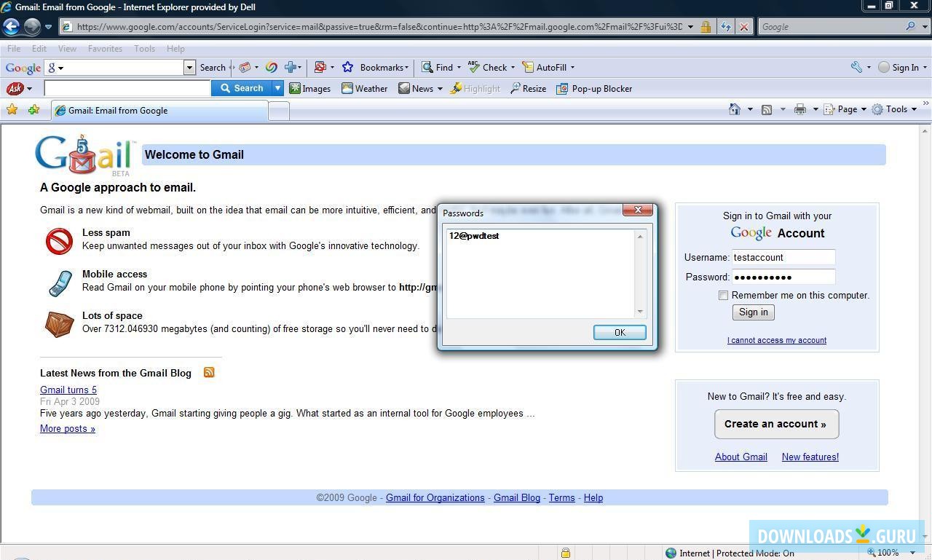
Task: Click the orange swirl icon on Google toolbar
Action: pos(271,68)
